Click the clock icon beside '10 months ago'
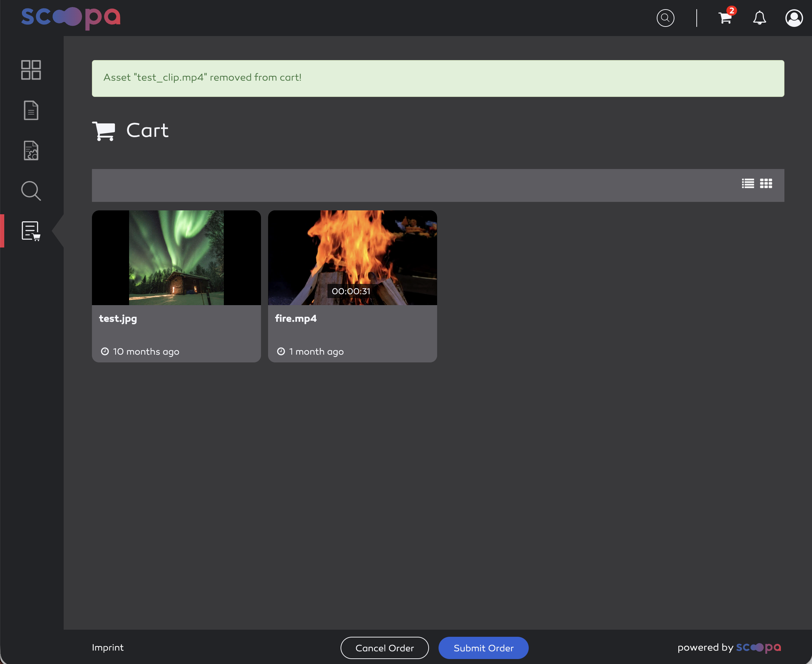 tap(105, 351)
